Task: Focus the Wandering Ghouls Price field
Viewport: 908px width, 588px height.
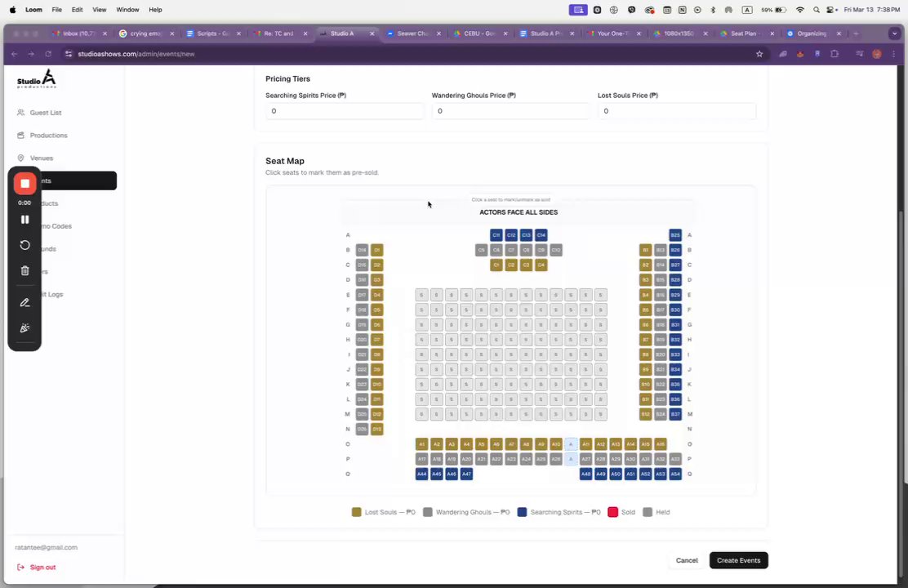Action: click(x=510, y=110)
